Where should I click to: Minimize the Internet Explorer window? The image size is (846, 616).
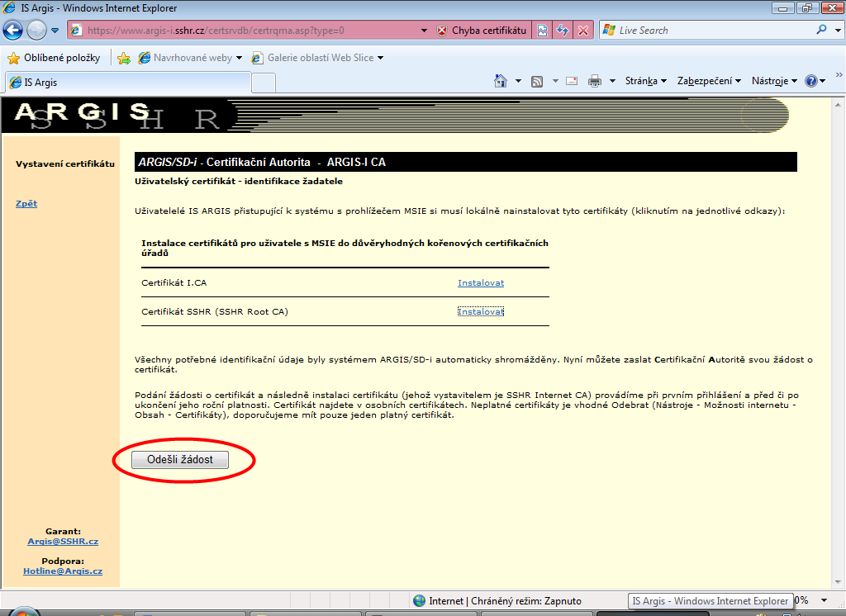pos(782,8)
